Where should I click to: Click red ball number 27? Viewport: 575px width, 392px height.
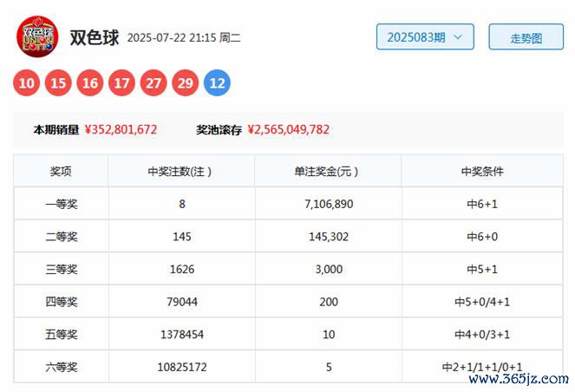pos(154,83)
